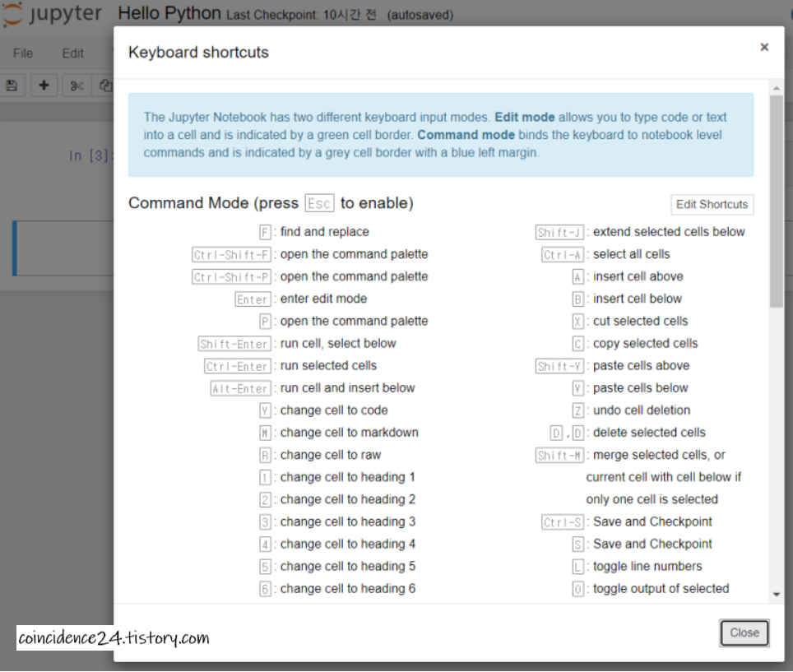This screenshot has height=672, width=793.
Task: Click the Ctrl-S key label
Action: (563, 521)
